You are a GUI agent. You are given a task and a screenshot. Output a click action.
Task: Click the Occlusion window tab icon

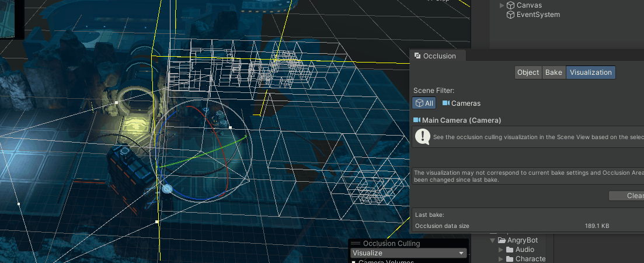(x=417, y=56)
